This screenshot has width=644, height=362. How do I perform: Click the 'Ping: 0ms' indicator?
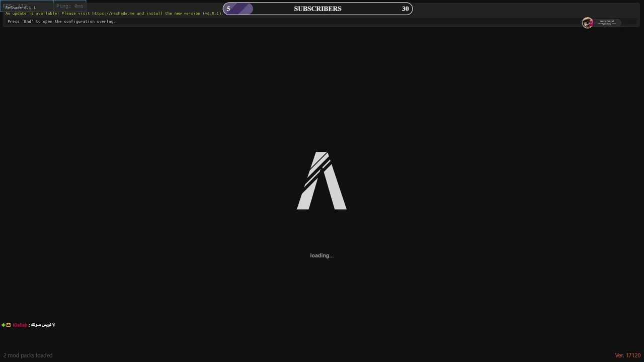click(70, 6)
